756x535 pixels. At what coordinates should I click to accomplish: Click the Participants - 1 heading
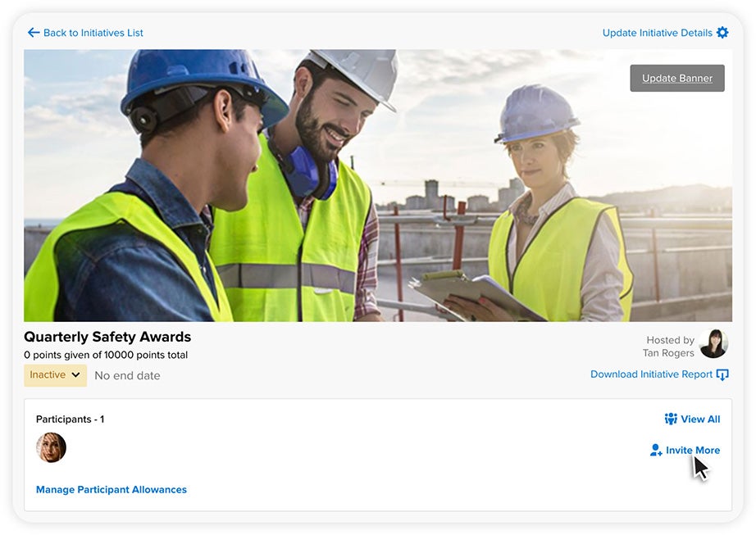click(70, 419)
